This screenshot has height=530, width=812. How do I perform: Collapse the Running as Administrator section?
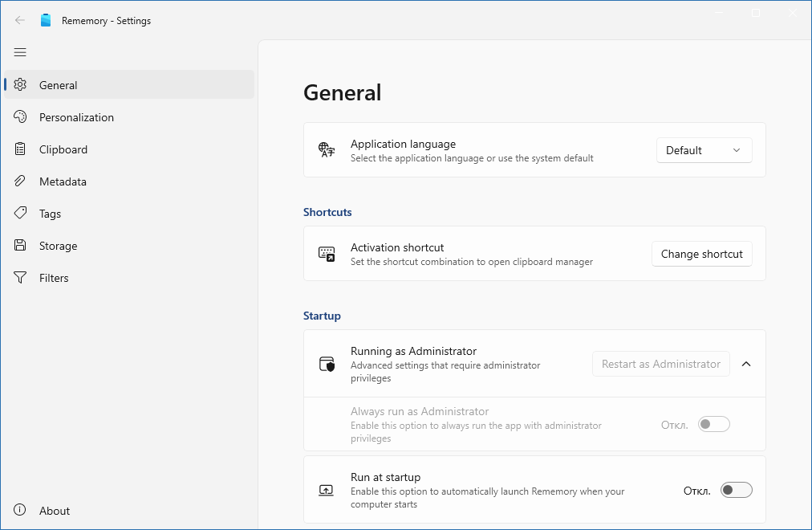click(746, 364)
